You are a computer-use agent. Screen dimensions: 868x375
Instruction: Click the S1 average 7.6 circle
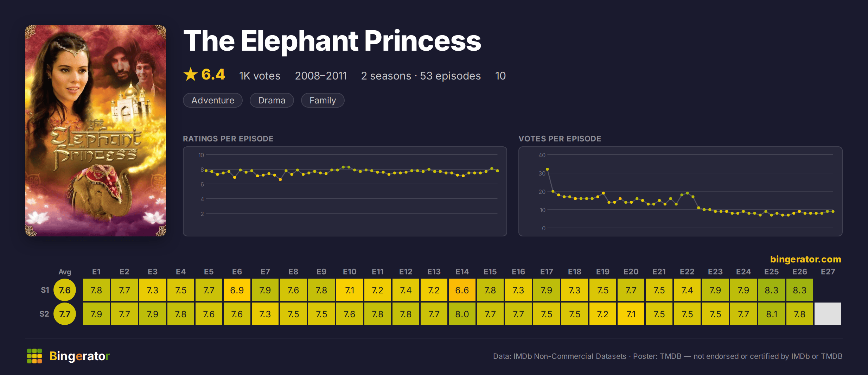pyautogui.click(x=65, y=290)
